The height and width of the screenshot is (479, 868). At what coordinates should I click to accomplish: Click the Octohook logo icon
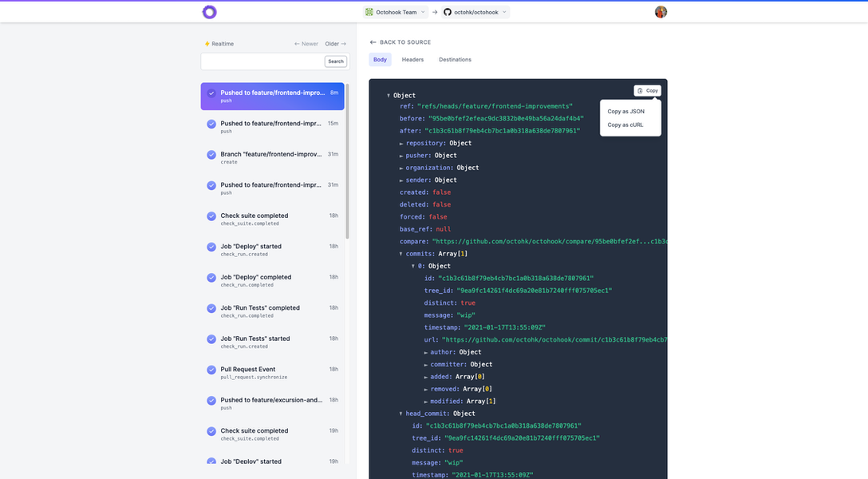[210, 12]
